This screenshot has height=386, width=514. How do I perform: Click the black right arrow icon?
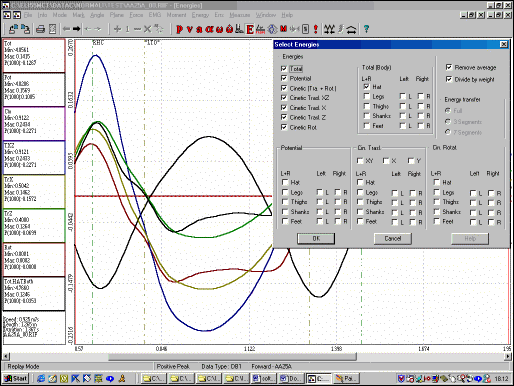(x=77, y=29)
